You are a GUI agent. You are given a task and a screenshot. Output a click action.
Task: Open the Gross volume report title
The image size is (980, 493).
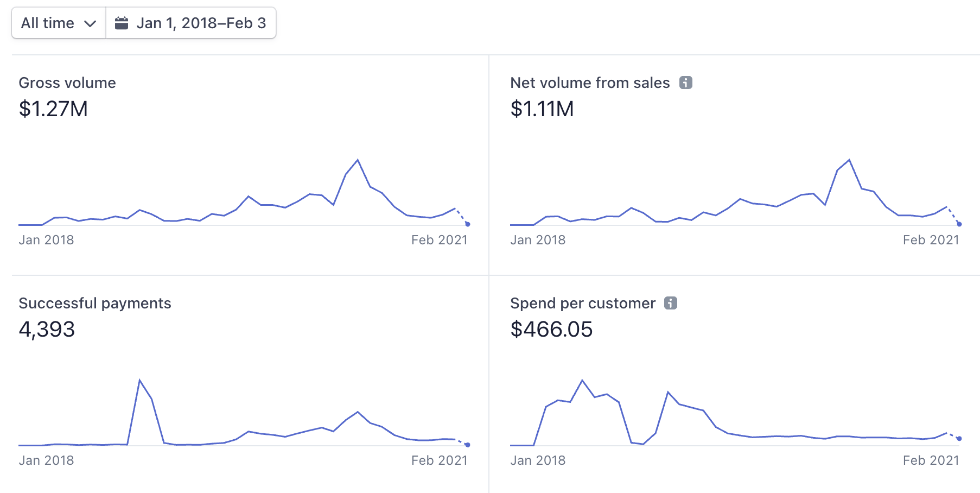(x=67, y=83)
